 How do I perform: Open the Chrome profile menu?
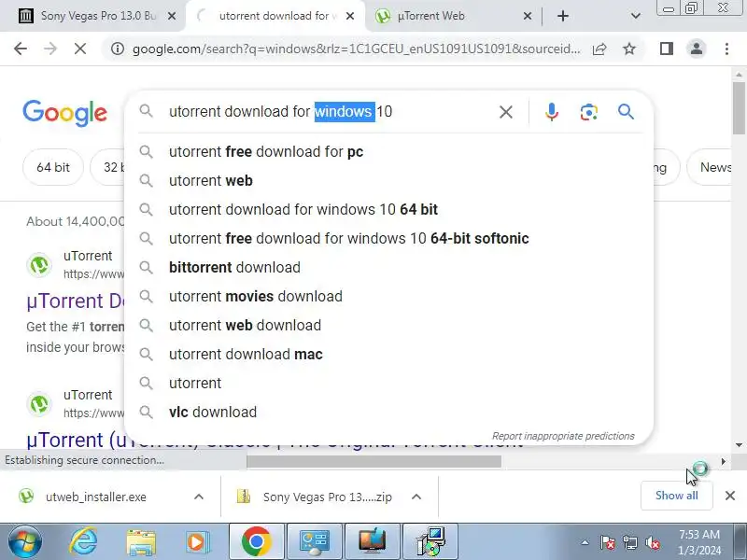click(697, 49)
